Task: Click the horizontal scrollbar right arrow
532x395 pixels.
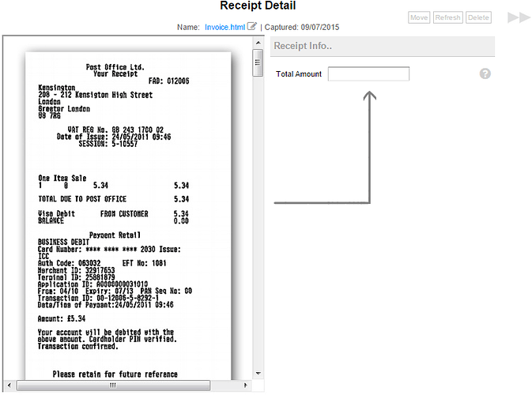Action: pos(245,386)
